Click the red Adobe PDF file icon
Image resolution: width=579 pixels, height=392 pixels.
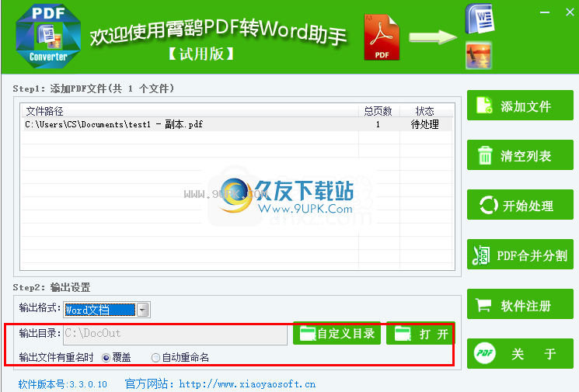(x=382, y=37)
